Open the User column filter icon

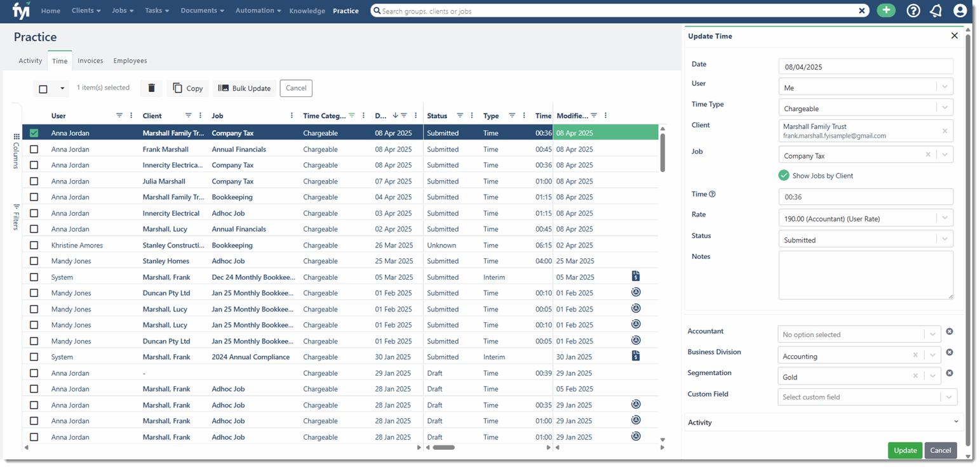(119, 115)
